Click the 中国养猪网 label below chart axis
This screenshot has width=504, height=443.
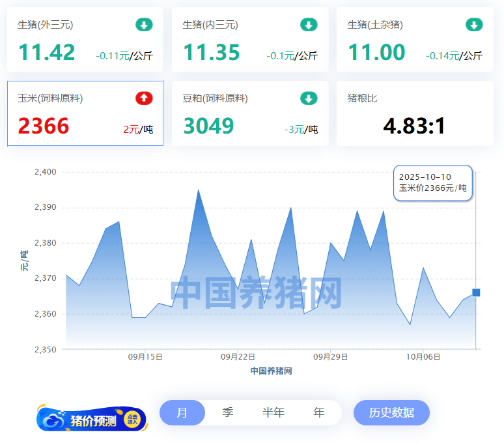(x=271, y=371)
